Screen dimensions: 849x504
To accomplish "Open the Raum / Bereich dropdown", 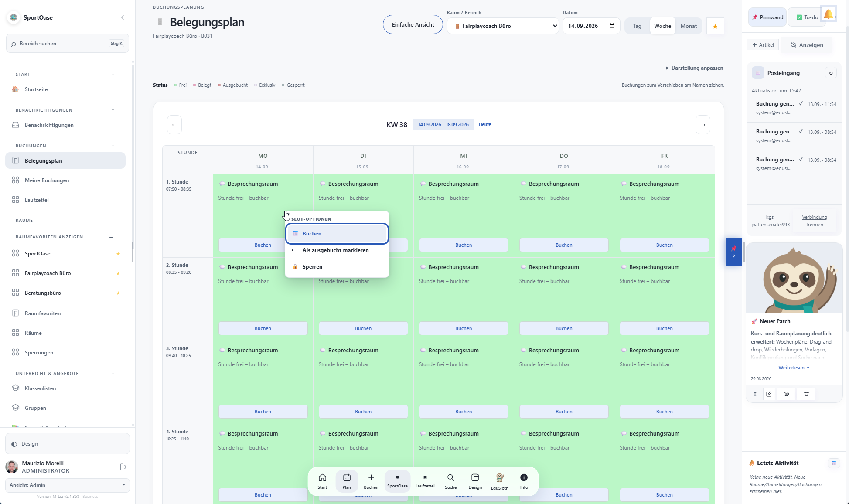I will [503, 26].
